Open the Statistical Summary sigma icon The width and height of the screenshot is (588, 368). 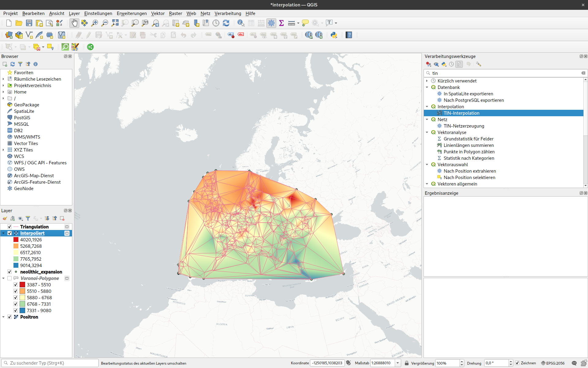[x=281, y=23]
